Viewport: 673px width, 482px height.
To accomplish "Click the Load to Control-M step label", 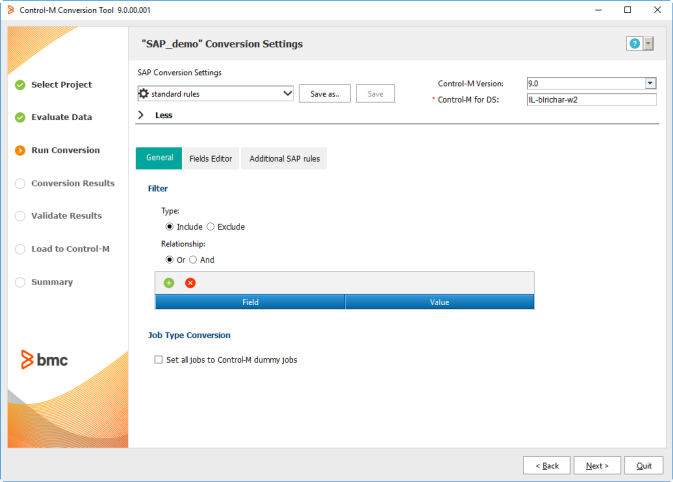I will click(x=70, y=249).
